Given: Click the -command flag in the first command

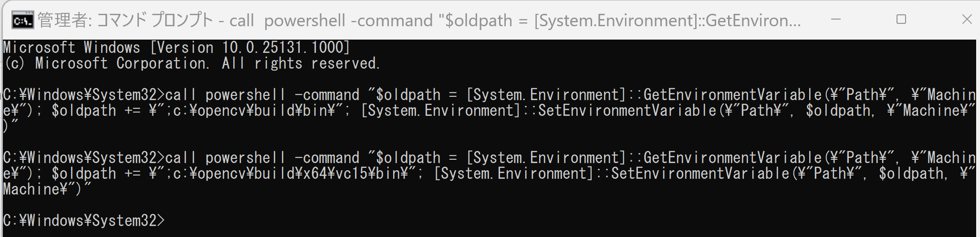Looking at the screenshot, I should [x=327, y=94].
